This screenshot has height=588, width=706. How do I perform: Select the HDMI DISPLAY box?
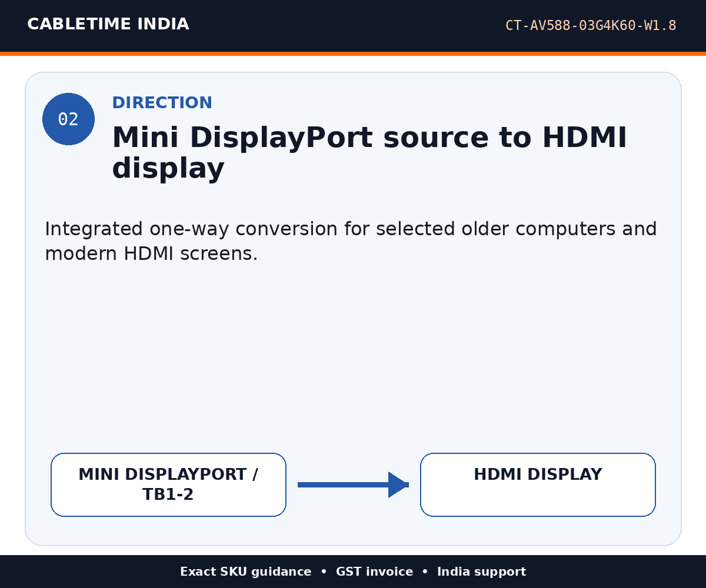pyautogui.click(x=538, y=485)
